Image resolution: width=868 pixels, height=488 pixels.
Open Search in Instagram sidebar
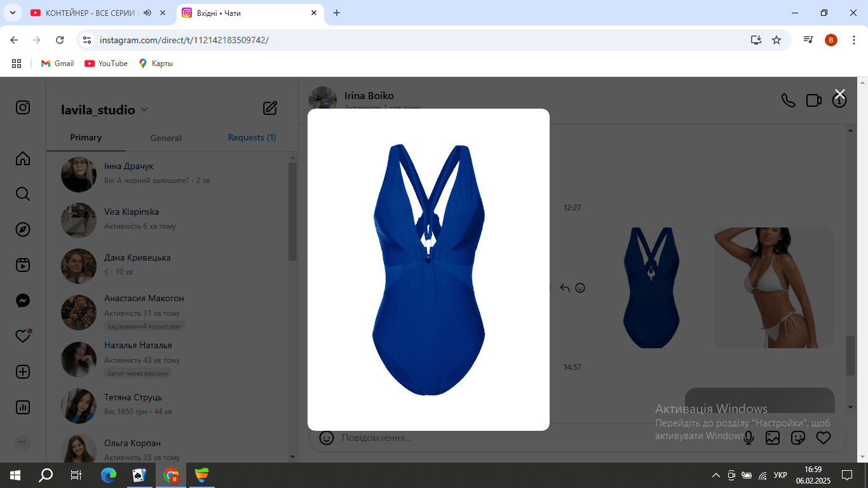[x=23, y=194]
